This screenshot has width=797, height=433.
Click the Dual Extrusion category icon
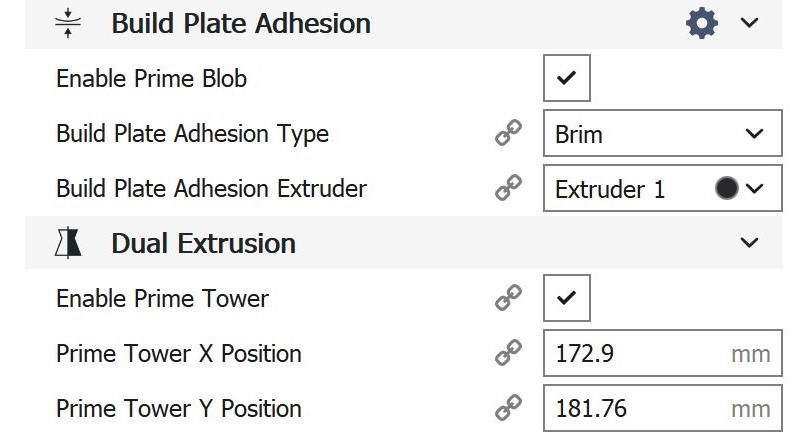coord(68,243)
